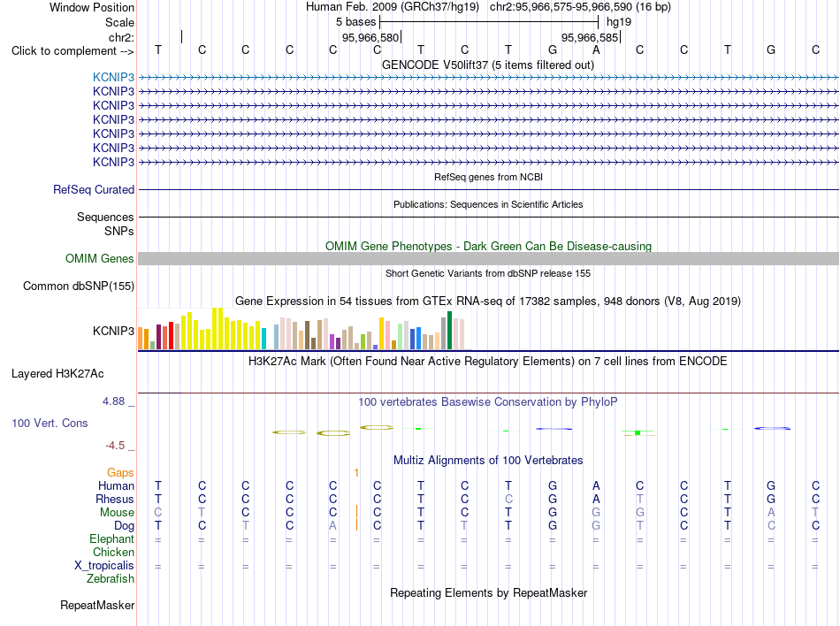
Task: Click the 4.88 PhyloP upper scale value
Action: click(113, 401)
